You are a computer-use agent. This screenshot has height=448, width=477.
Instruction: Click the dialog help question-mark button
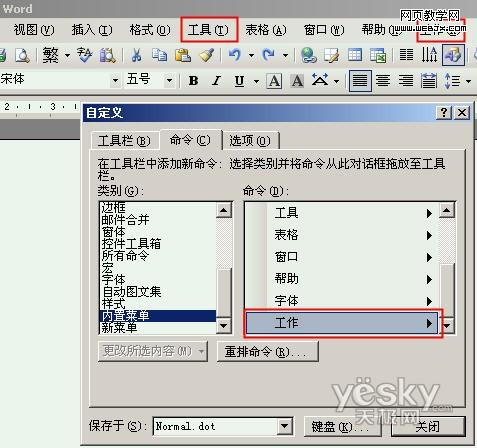click(444, 113)
